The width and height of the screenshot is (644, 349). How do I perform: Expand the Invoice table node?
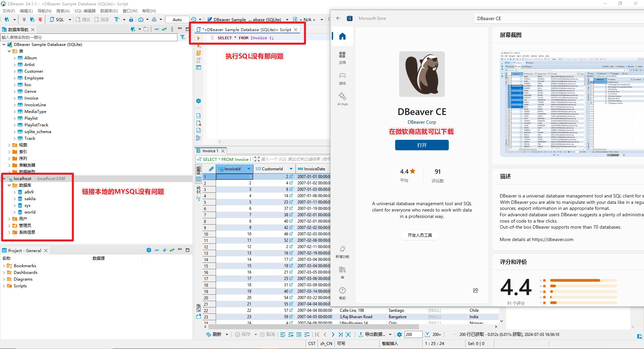click(x=14, y=98)
